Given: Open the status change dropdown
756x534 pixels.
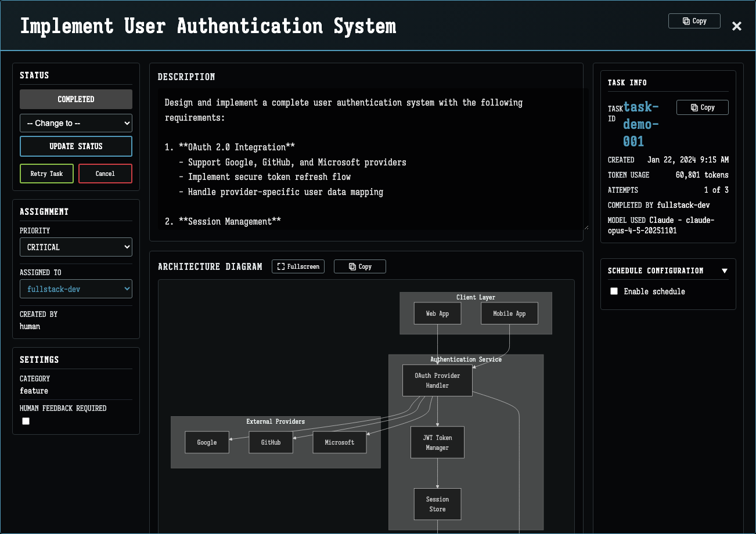Looking at the screenshot, I should [x=75, y=123].
